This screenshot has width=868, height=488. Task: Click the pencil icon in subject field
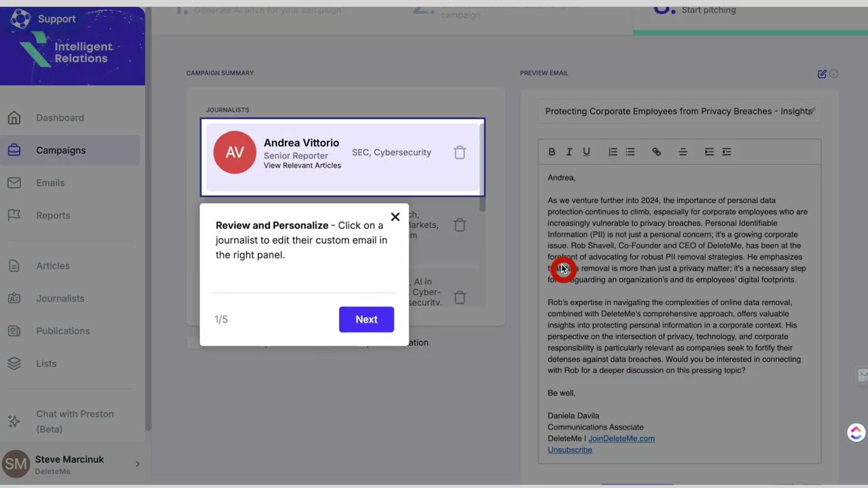click(x=812, y=110)
